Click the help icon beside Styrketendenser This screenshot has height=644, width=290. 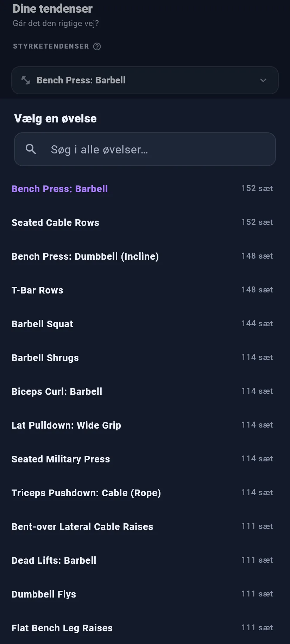pyautogui.click(x=97, y=46)
